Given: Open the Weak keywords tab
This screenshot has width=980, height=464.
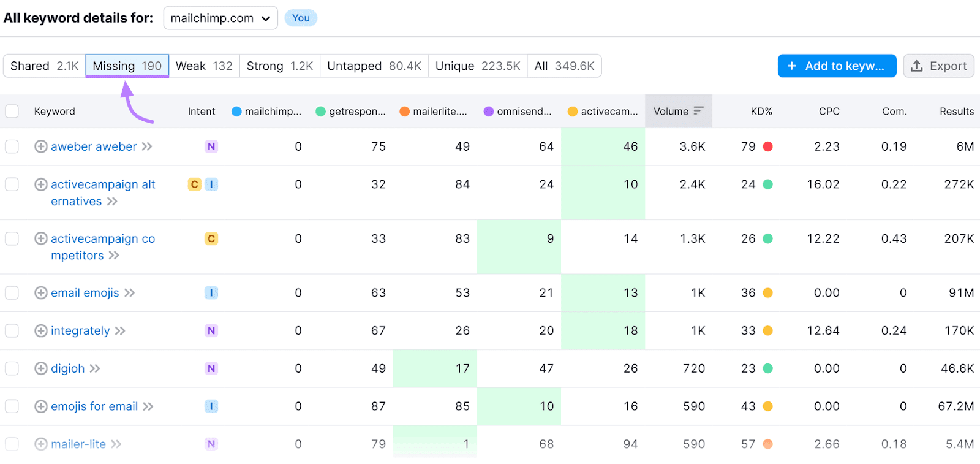Looking at the screenshot, I should 204,66.
